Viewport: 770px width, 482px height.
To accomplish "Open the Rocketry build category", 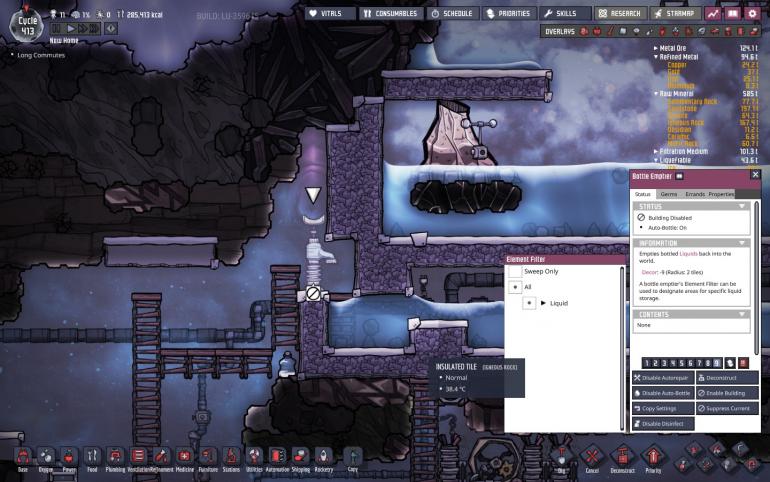I will tap(324, 457).
